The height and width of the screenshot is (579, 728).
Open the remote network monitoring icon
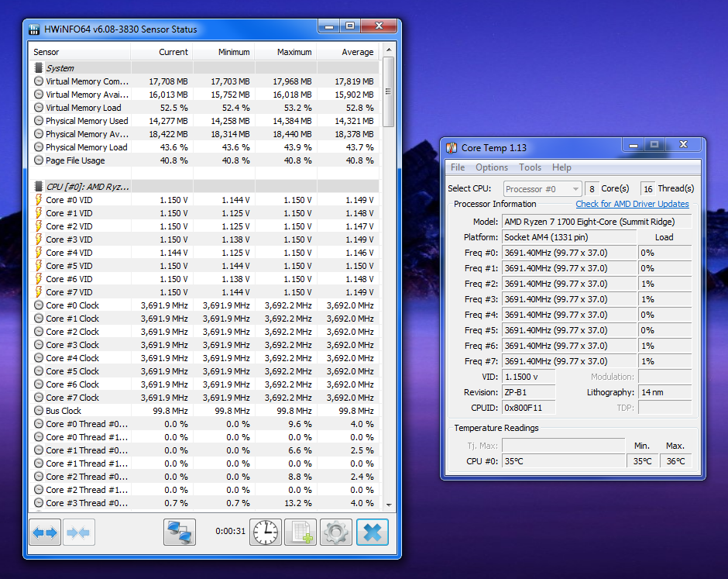[180, 532]
